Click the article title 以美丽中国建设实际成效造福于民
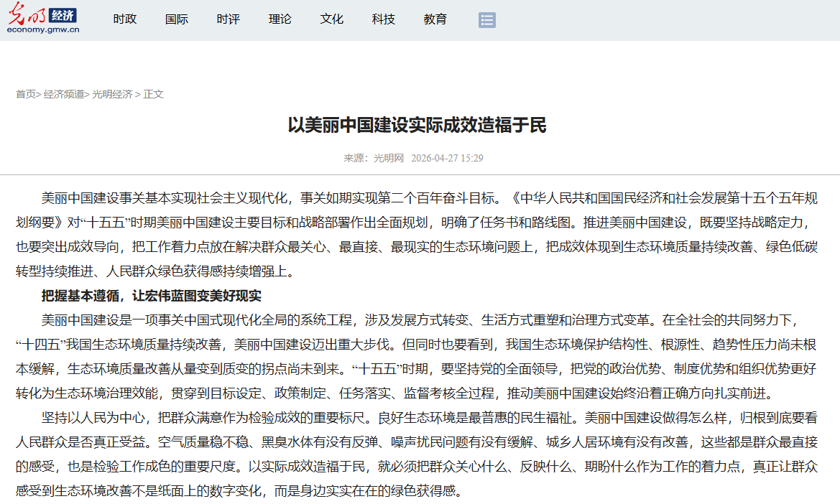The width and height of the screenshot is (840, 504). click(x=417, y=126)
